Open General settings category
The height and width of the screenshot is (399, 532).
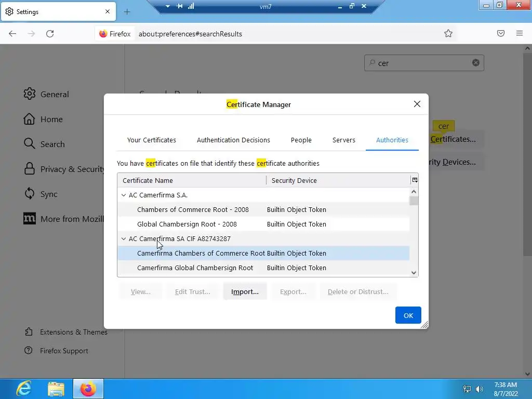[x=46, y=94]
